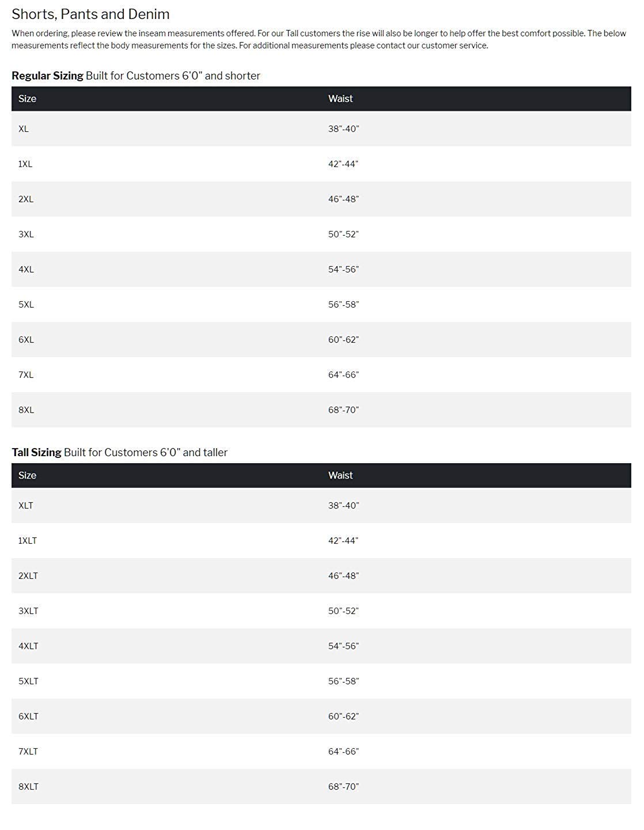This screenshot has width=644, height=830.
Task: Select the Size column header in Tall table
Action: pyautogui.click(x=27, y=475)
